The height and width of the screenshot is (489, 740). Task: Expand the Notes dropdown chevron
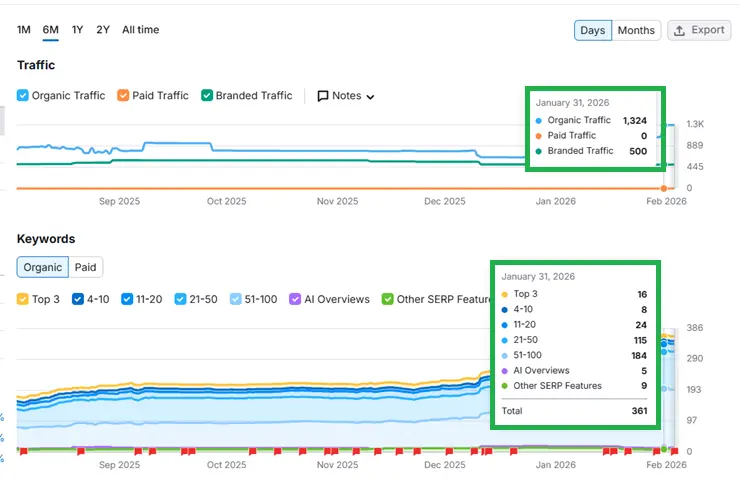click(x=370, y=97)
